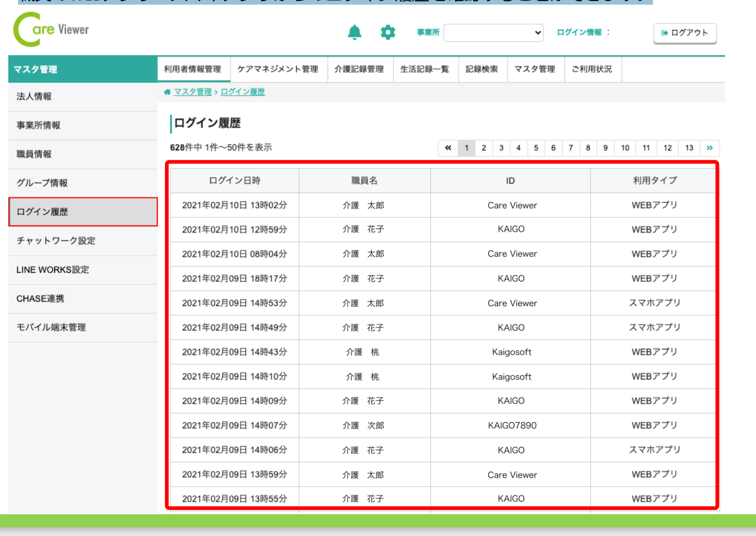Click the マスタ管理 breadcrumb link
Screen dimensions: 756x536
193,92
